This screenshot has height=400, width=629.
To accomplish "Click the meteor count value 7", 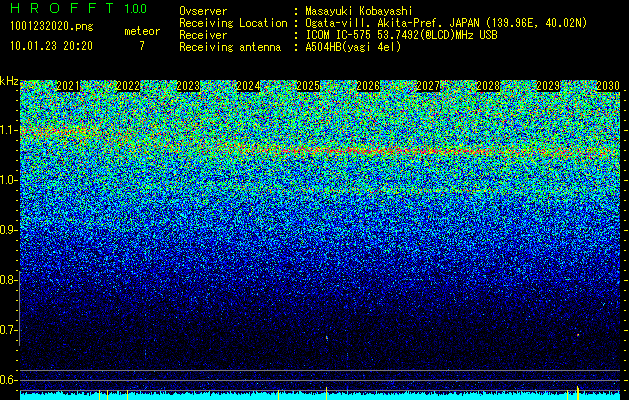I will pyautogui.click(x=142, y=46).
